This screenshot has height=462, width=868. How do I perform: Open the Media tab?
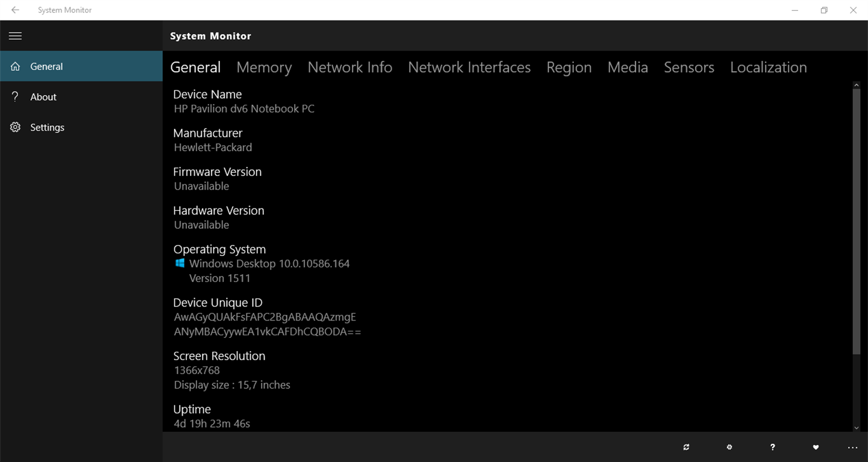[x=627, y=67]
